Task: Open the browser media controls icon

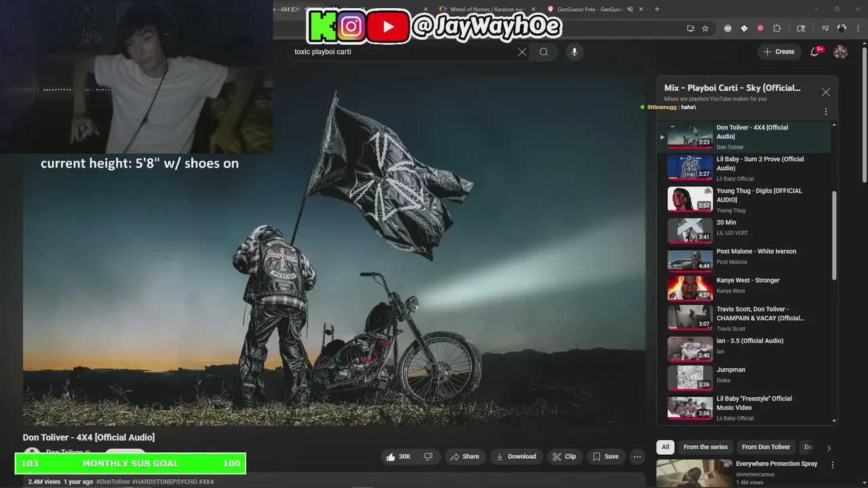Action: 825,28
